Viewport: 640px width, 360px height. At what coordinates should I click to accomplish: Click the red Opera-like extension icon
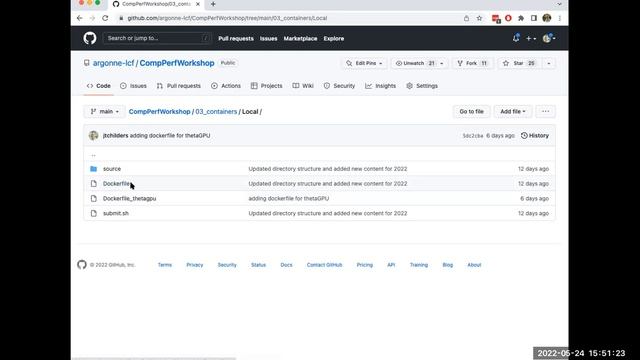508,18
